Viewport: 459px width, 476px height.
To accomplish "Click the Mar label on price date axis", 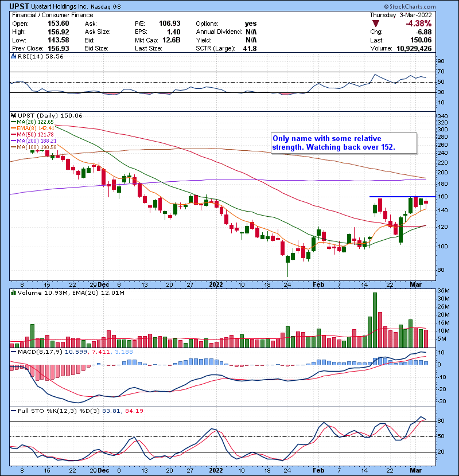I will (416, 285).
